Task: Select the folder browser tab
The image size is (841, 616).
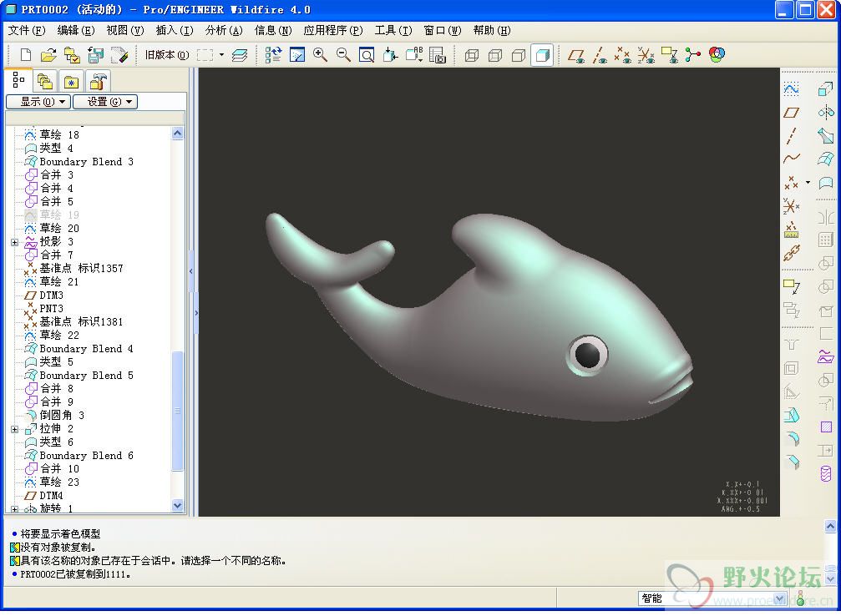Action: click(x=45, y=82)
